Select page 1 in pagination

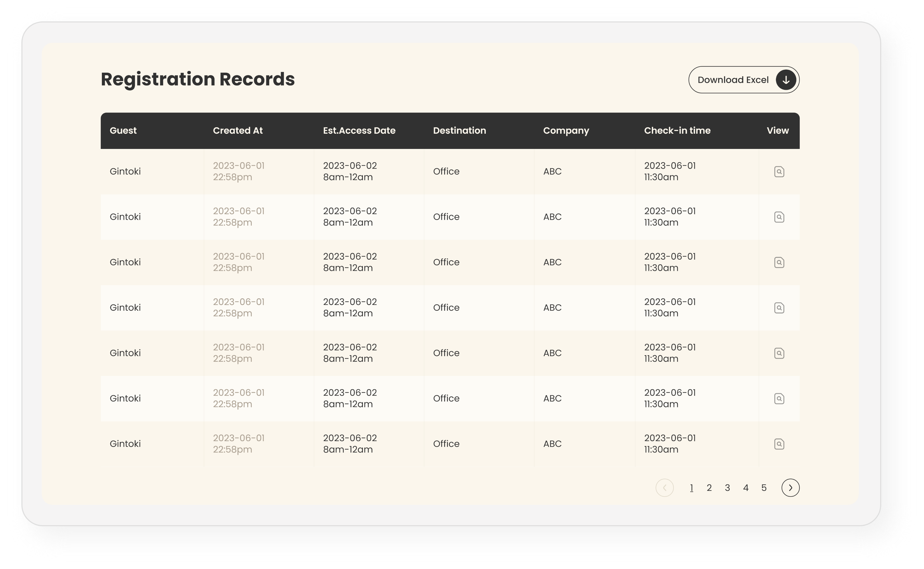[x=691, y=488]
